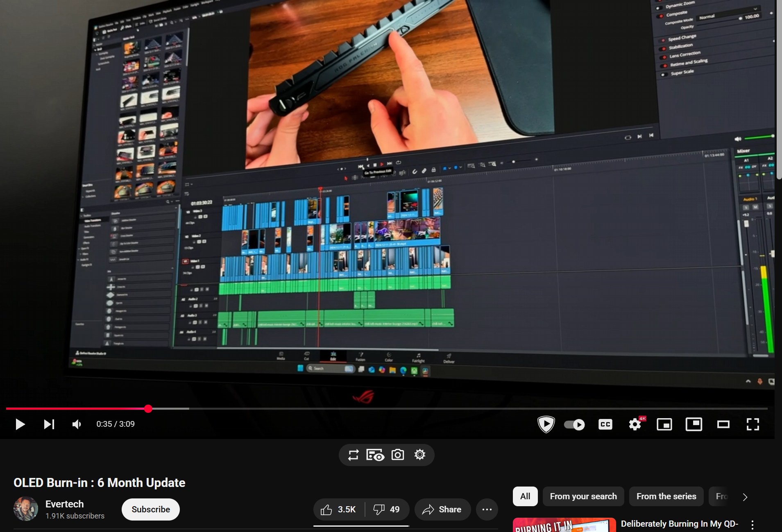
Task: Skip to the next video
Action: click(49, 424)
